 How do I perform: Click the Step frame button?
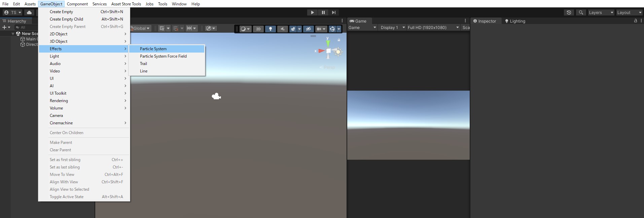click(333, 12)
